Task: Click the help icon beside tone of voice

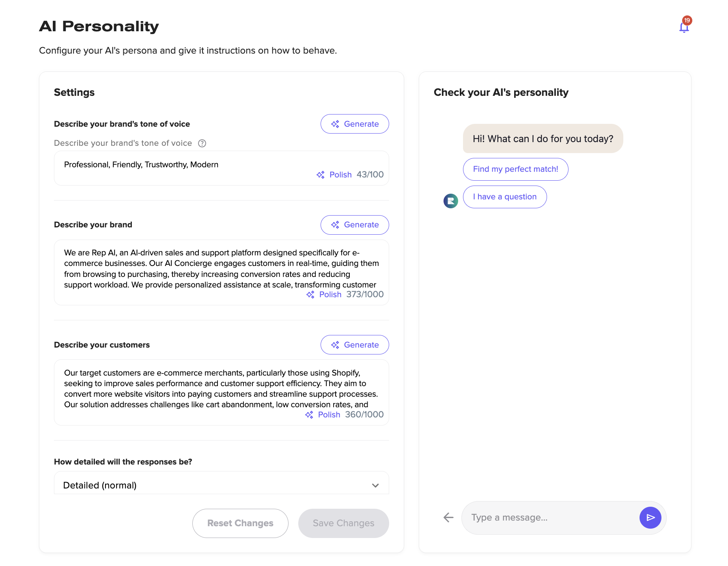Action: (202, 143)
